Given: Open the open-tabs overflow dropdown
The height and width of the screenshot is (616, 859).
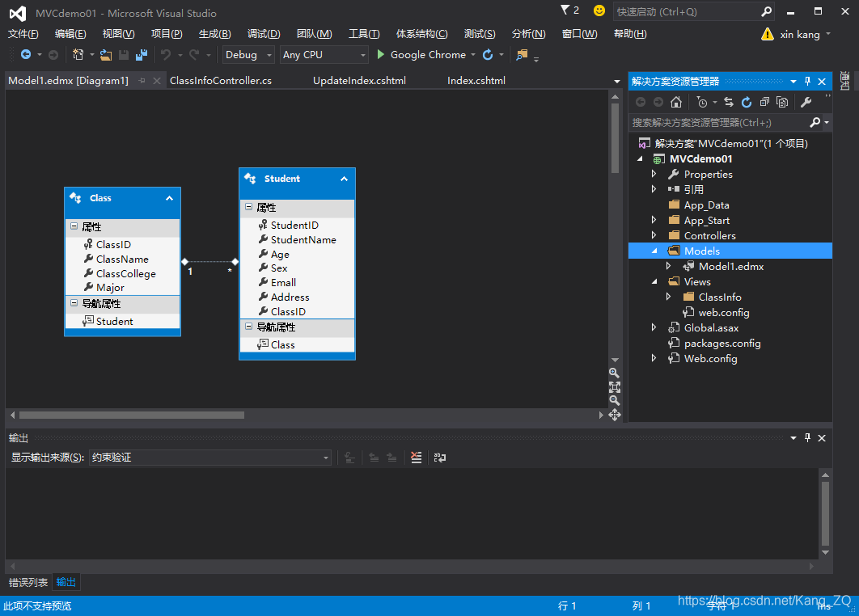Looking at the screenshot, I should point(617,82).
